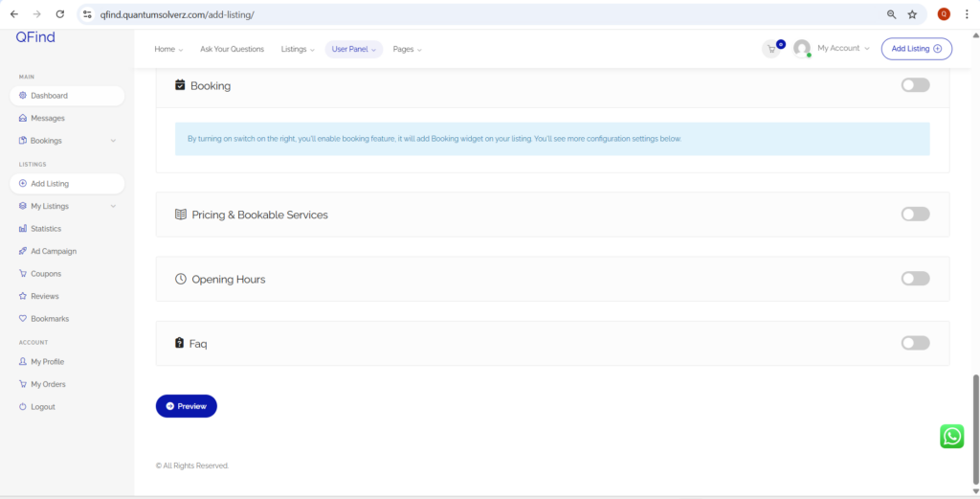Click the Messages envelope icon in sidebar
The image size is (980, 499).
tap(23, 118)
